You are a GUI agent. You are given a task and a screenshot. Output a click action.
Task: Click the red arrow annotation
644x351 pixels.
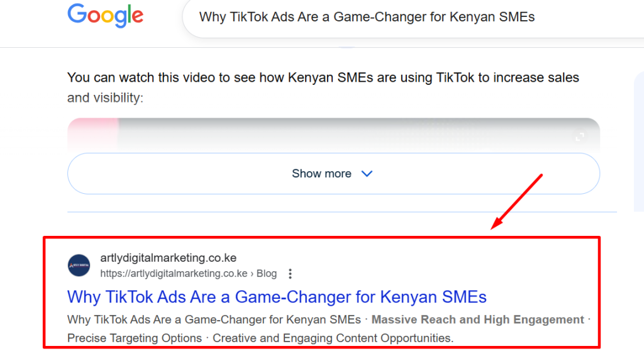517,201
